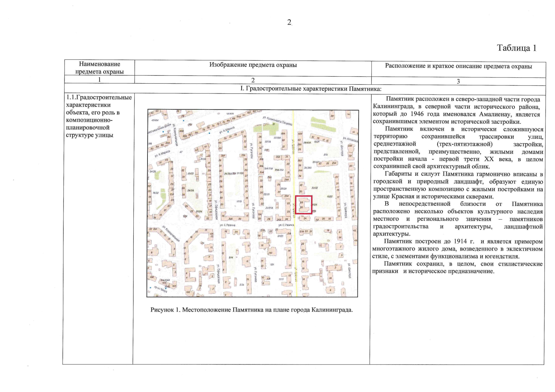Click the page number 2 at top

(289, 22)
